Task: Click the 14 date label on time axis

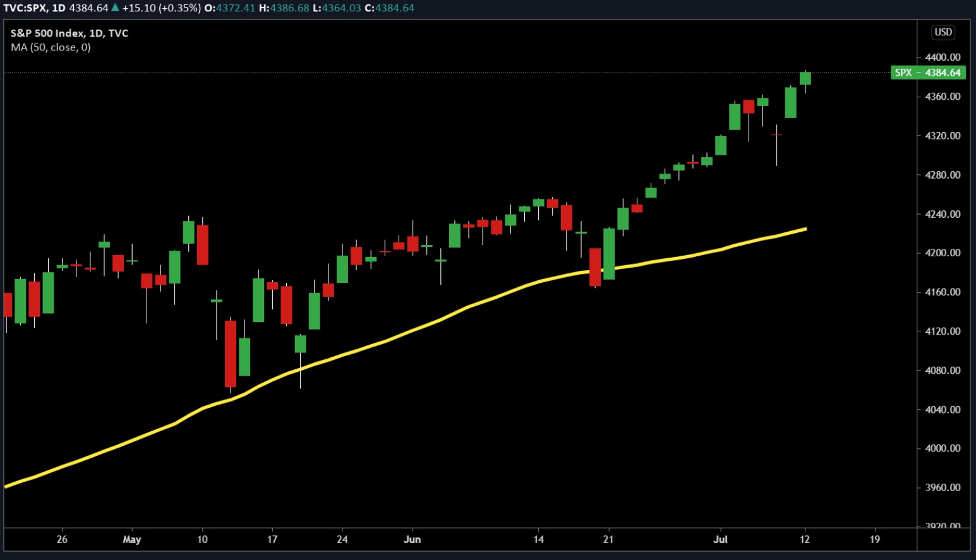Action: [x=538, y=539]
